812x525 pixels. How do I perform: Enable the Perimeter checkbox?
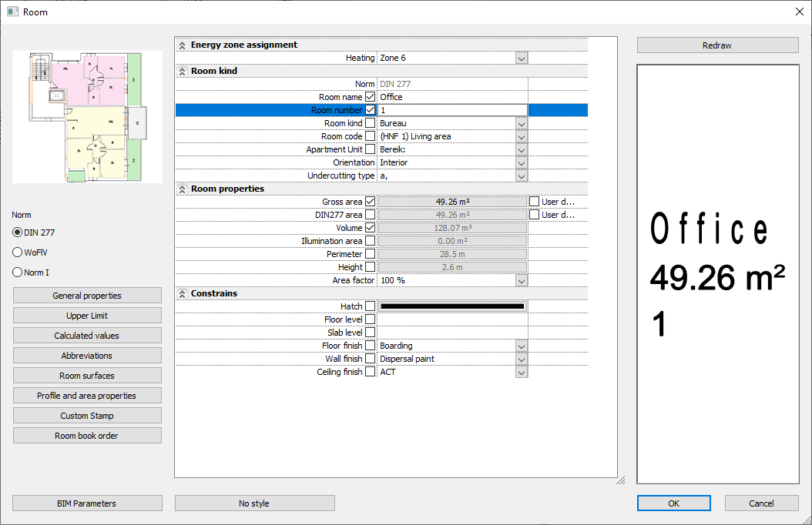371,255
